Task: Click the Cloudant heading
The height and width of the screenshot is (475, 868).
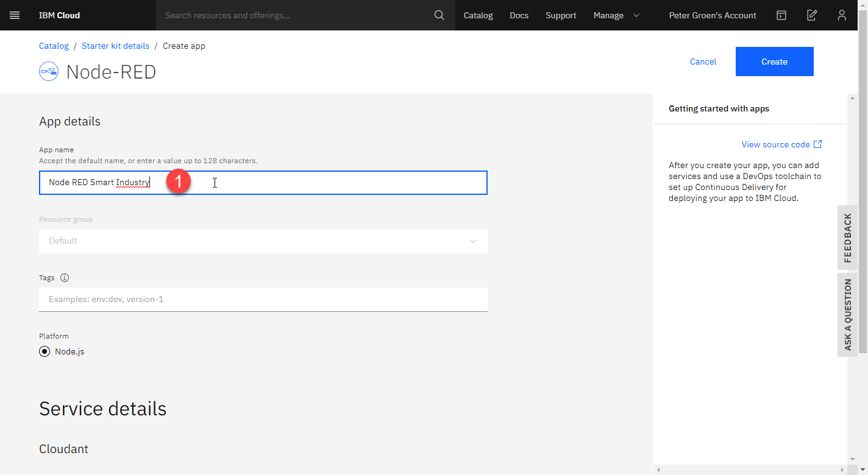Action: click(63, 449)
